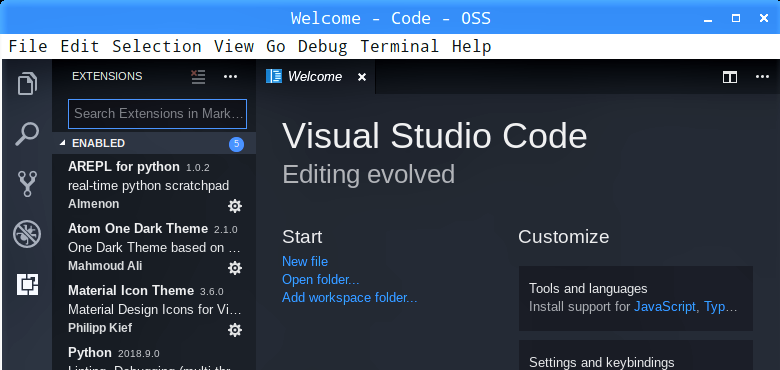Screen dimensions: 780x370
Task: Focus the Search Extensions input field
Action: click(157, 114)
